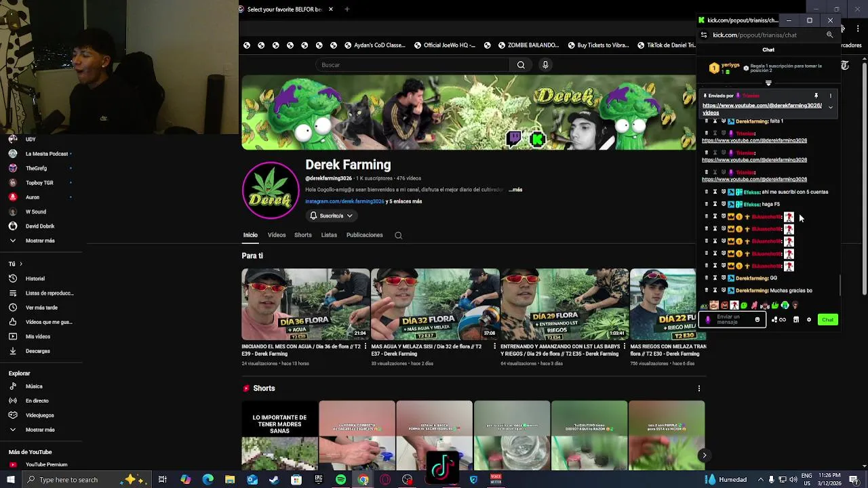
Task: Click pin icon on pinned Kick message
Action: pos(816,96)
